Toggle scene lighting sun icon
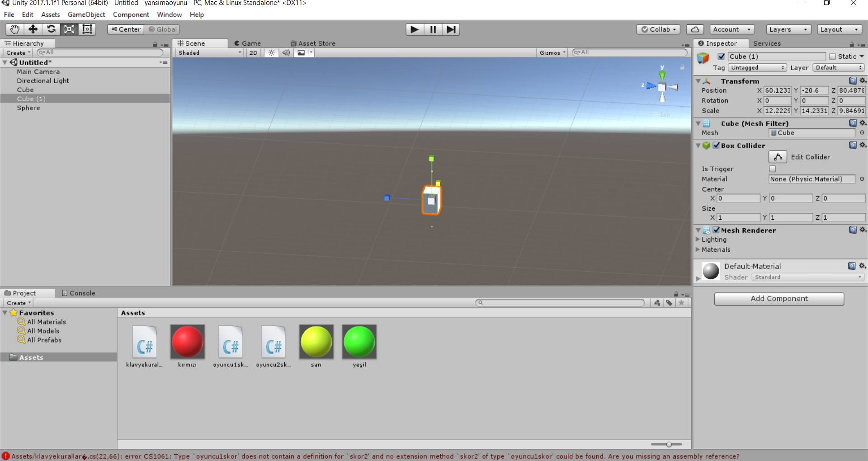This screenshot has width=868, height=461. coord(271,53)
